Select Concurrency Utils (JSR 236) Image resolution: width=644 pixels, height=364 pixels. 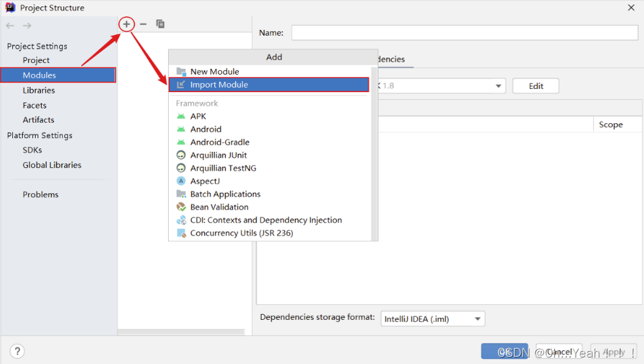[270, 233]
